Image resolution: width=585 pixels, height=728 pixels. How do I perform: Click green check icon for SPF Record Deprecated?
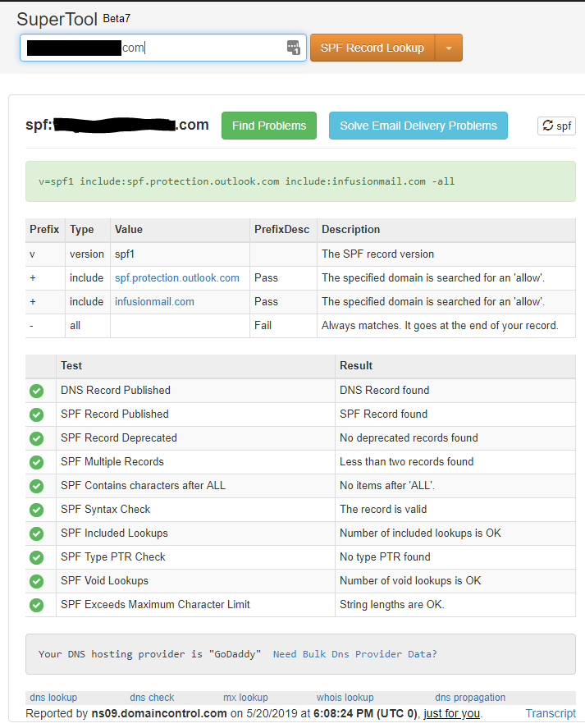36,438
